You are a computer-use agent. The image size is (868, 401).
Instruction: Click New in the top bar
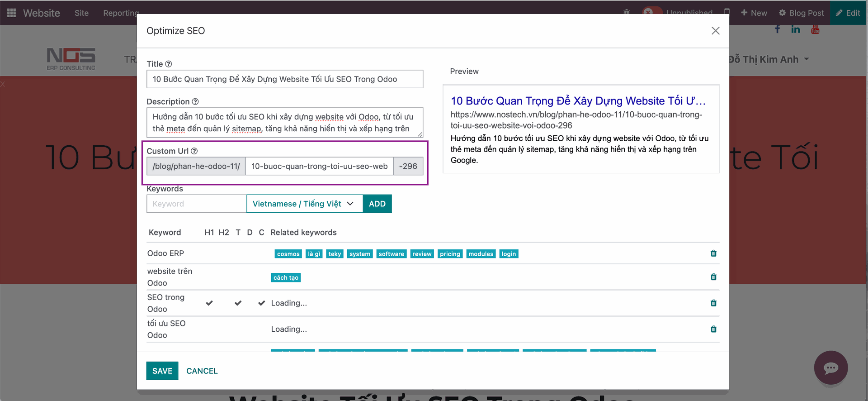(754, 13)
